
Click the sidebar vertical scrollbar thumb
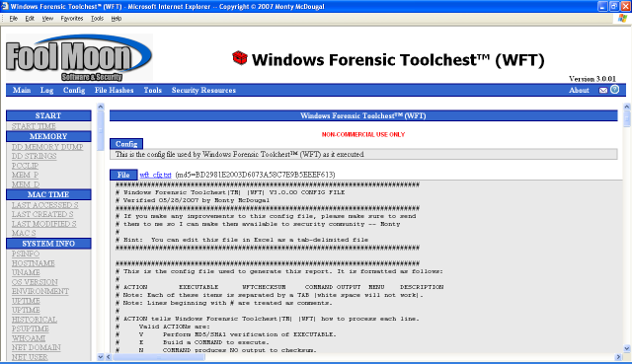pyautogui.click(x=101, y=131)
